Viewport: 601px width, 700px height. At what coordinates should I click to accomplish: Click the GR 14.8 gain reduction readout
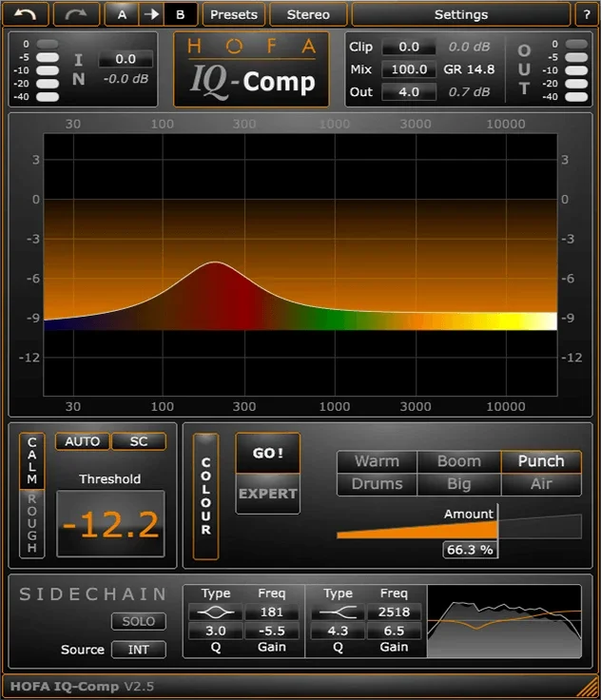pyautogui.click(x=469, y=69)
